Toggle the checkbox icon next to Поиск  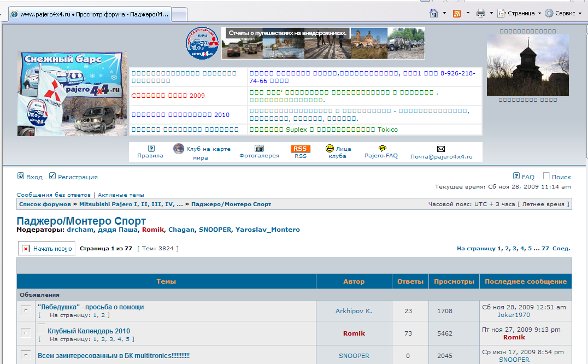(x=546, y=176)
